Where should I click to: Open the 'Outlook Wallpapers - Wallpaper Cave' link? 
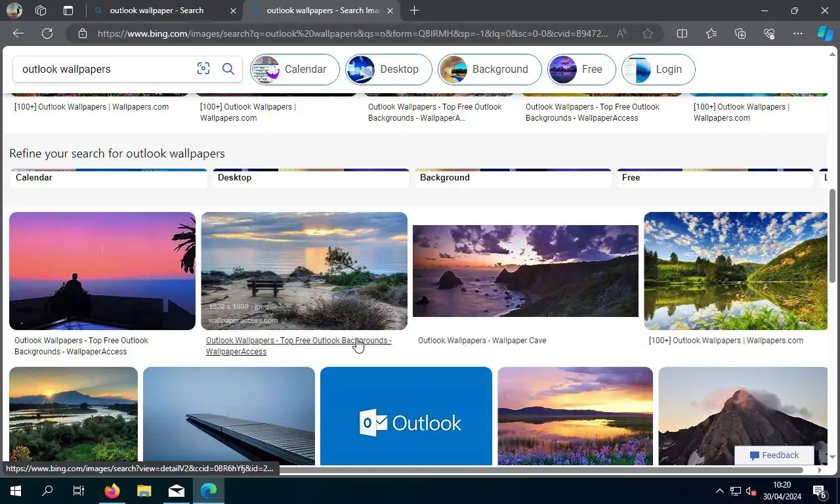[482, 341]
